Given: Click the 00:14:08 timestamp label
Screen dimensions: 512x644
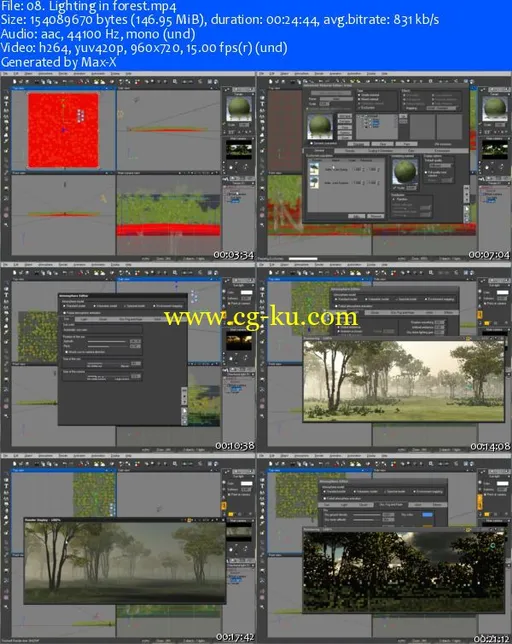Looking at the screenshot, I should click(x=490, y=446).
